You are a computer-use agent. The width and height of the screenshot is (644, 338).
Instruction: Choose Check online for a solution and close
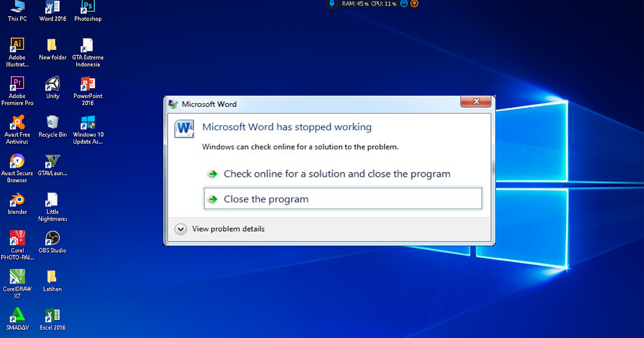tap(330, 174)
